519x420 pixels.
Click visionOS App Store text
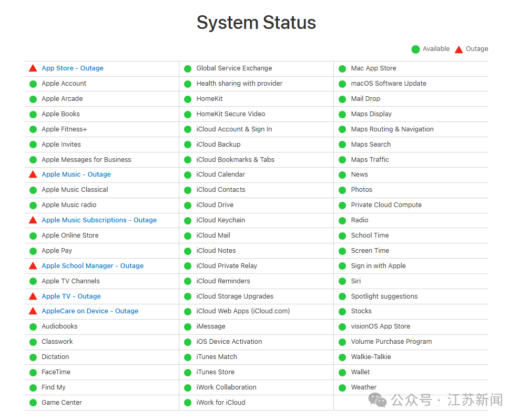[381, 326]
